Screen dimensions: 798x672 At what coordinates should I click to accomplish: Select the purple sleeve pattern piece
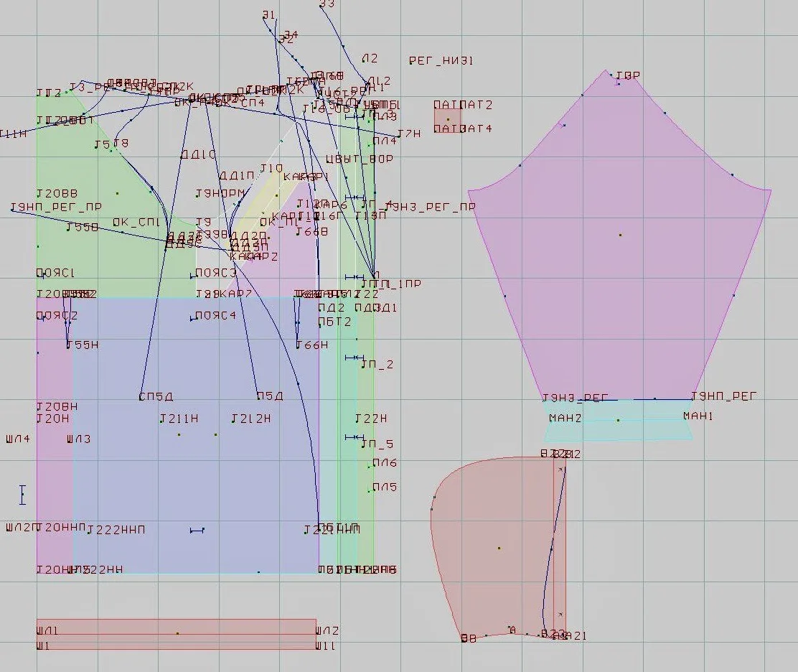[x=620, y=235]
